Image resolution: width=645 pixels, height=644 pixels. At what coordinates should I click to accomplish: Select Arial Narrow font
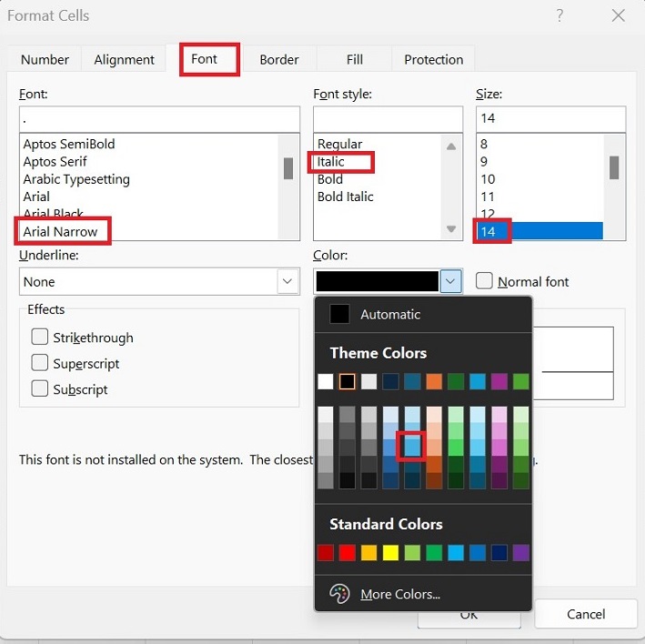60,232
